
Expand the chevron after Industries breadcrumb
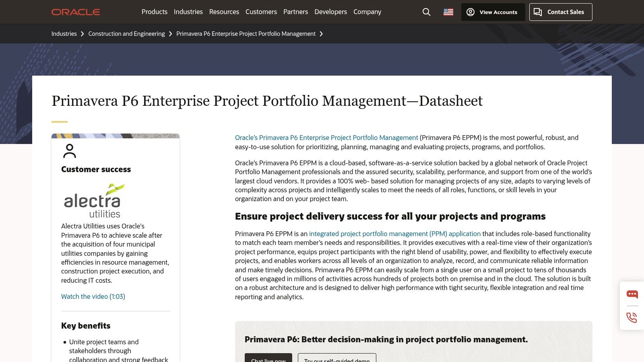click(83, 34)
